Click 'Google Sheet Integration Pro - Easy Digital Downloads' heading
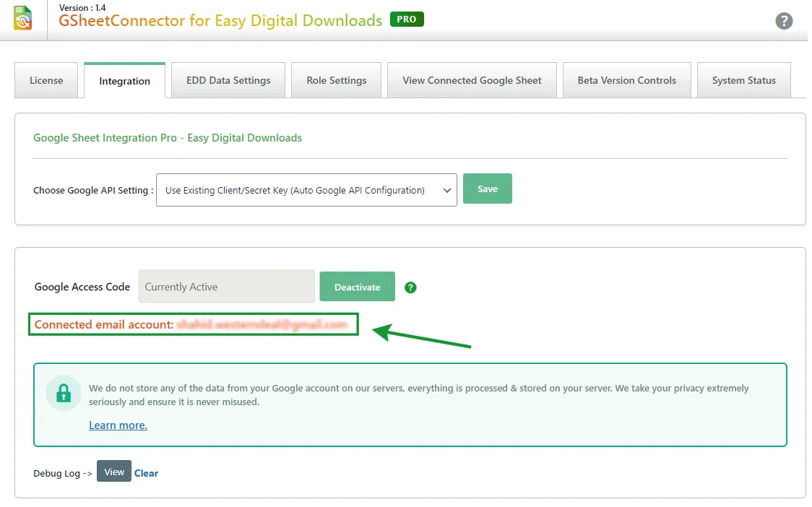This screenshot has height=507, width=812. (168, 138)
